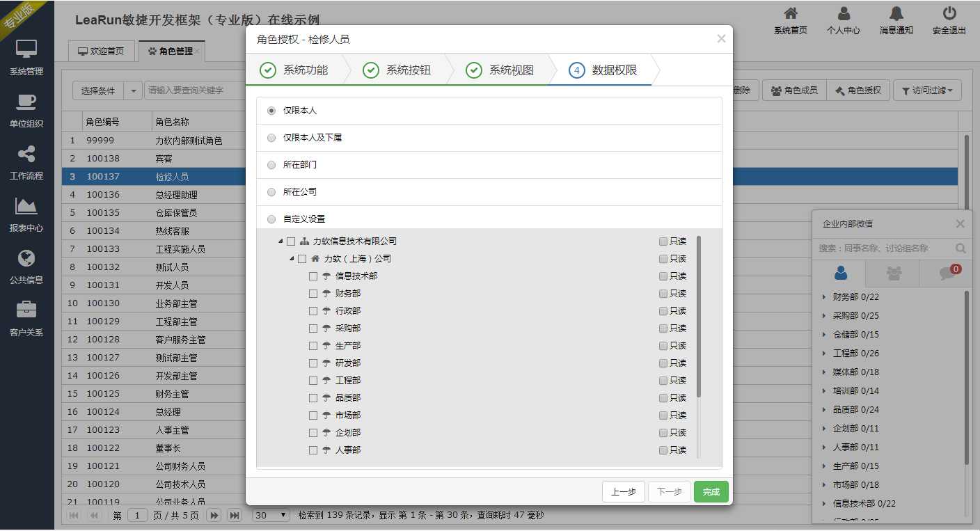
Task: Check 只读 for 行政部 row
Action: (663, 311)
